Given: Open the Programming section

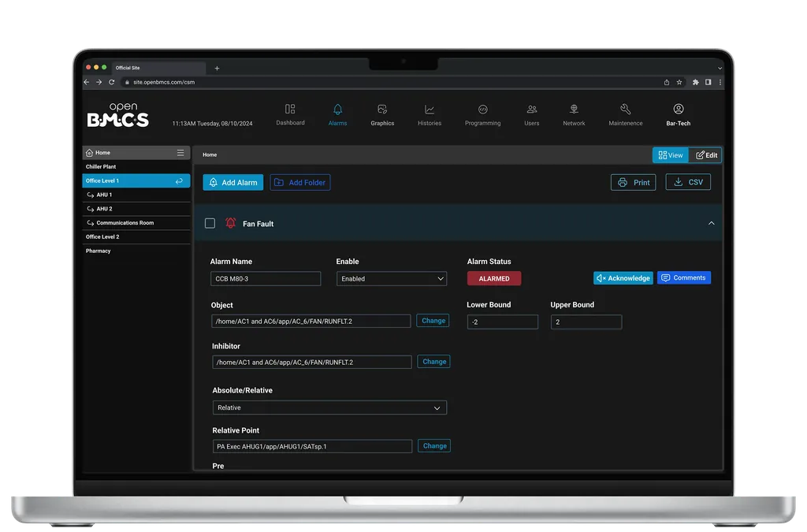Looking at the screenshot, I should coord(483,115).
